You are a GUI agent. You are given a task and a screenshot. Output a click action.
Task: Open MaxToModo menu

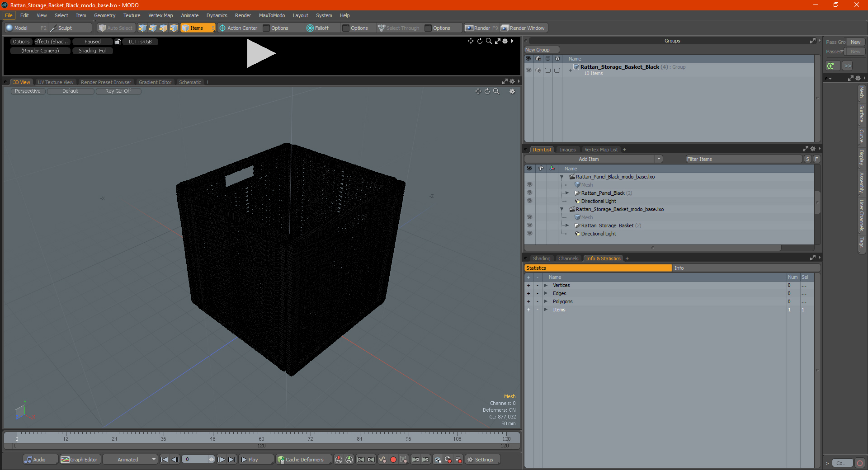click(272, 15)
